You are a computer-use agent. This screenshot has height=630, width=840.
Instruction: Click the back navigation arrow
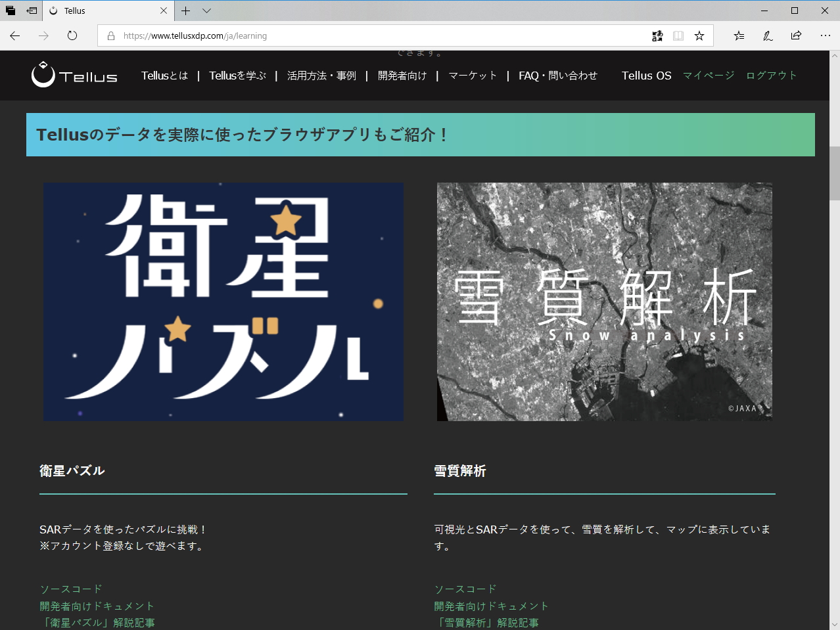(x=14, y=35)
